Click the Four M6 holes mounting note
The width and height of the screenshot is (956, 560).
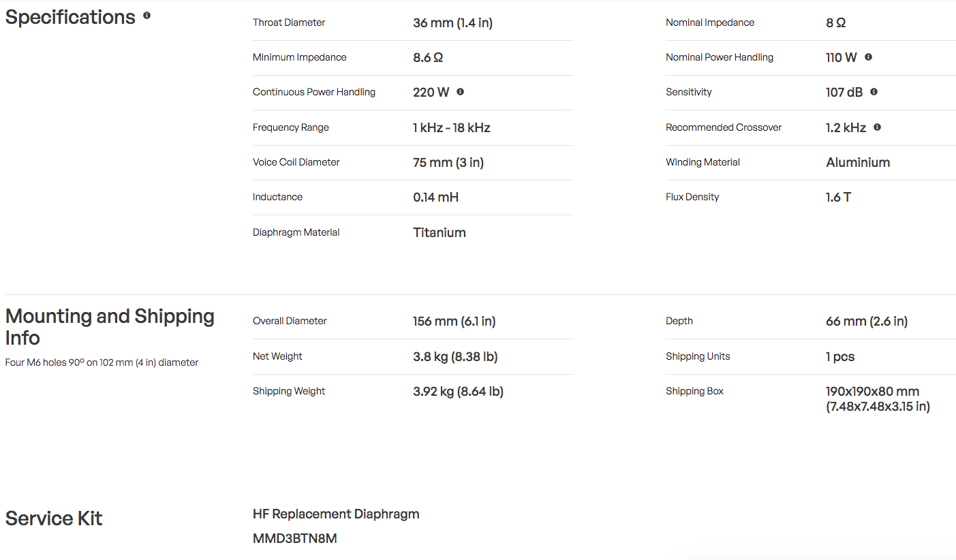pos(102,362)
